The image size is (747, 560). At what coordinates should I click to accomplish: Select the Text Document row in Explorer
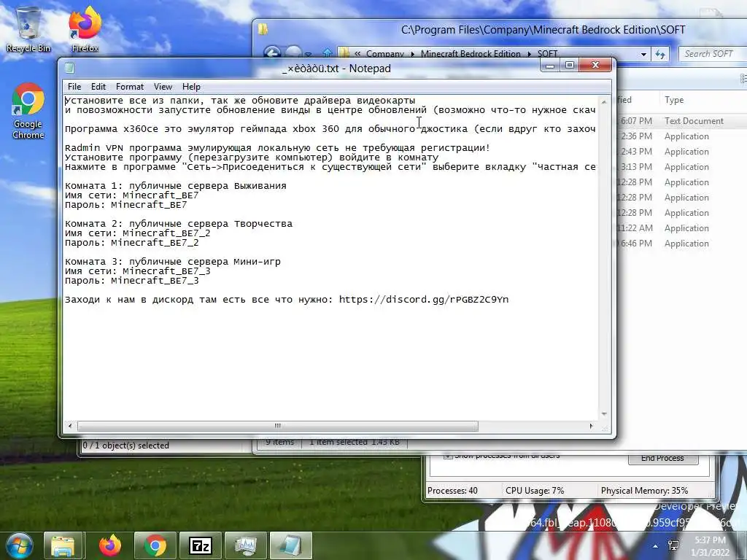click(x=682, y=121)
